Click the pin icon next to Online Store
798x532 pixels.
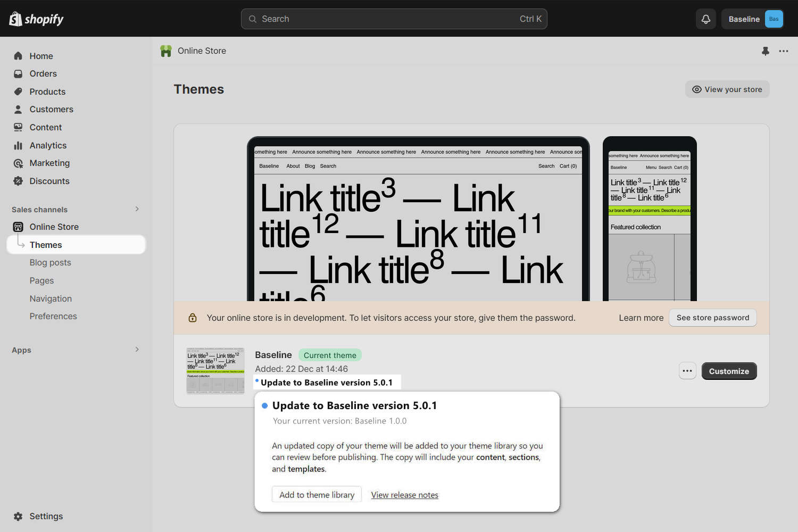pos(766,51)
